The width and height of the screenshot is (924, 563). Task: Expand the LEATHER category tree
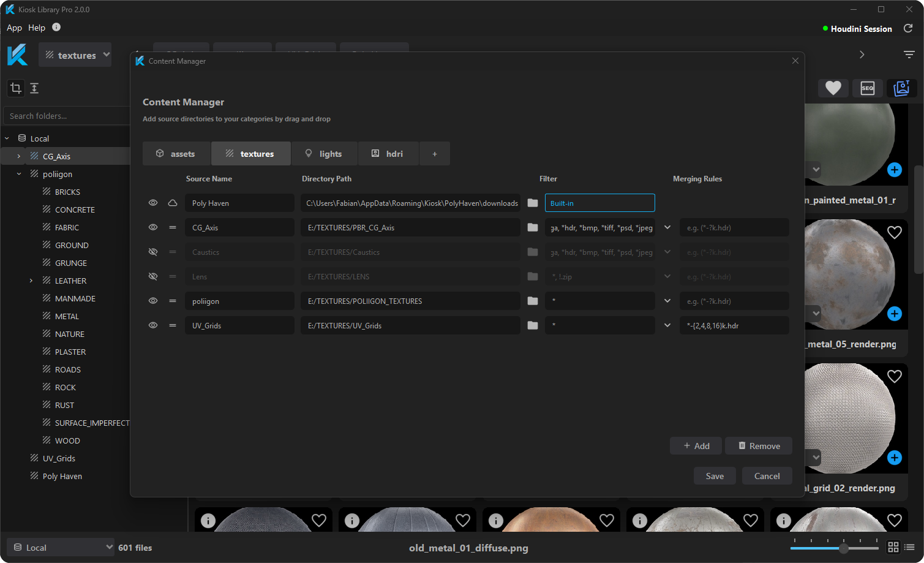[x=31, y=280]
